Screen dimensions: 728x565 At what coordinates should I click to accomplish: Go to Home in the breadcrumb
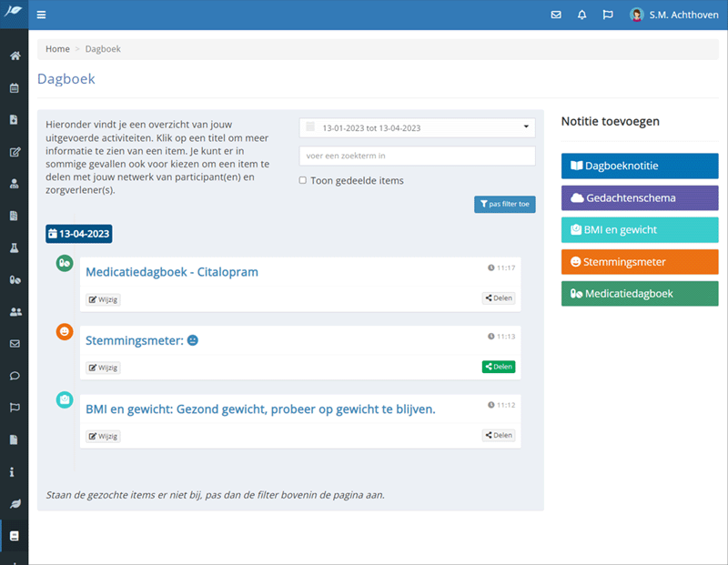(57, 49)
